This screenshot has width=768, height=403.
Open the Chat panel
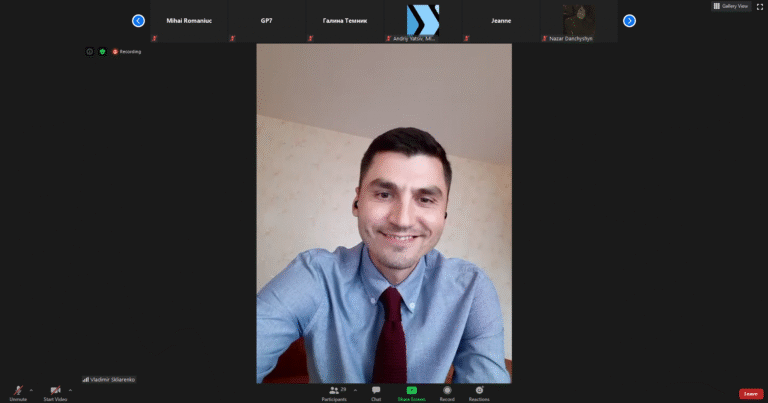click(x=376, y=391)
